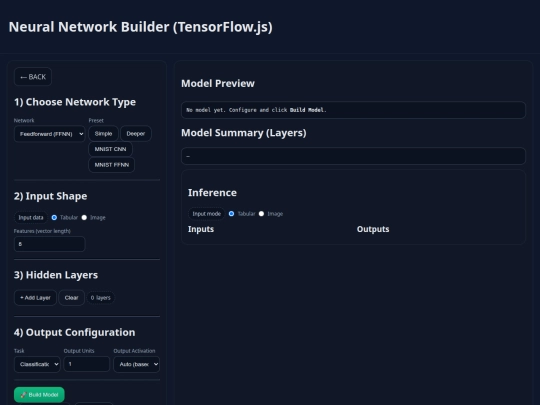
Task: Load the MNIST FFNN preset
Action: [112, 165]
